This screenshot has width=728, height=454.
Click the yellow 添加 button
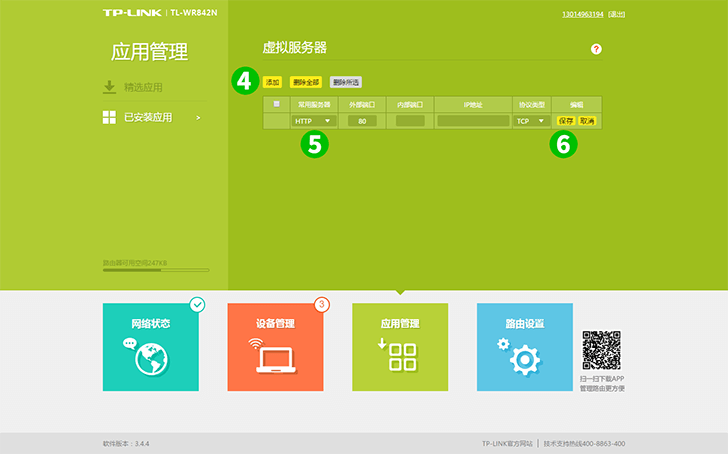coord(273,82)
